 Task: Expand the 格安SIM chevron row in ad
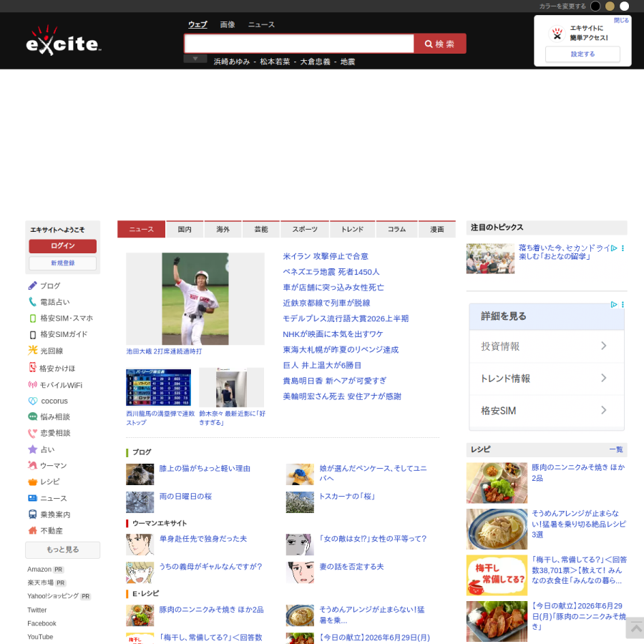(x=547, y=411)
